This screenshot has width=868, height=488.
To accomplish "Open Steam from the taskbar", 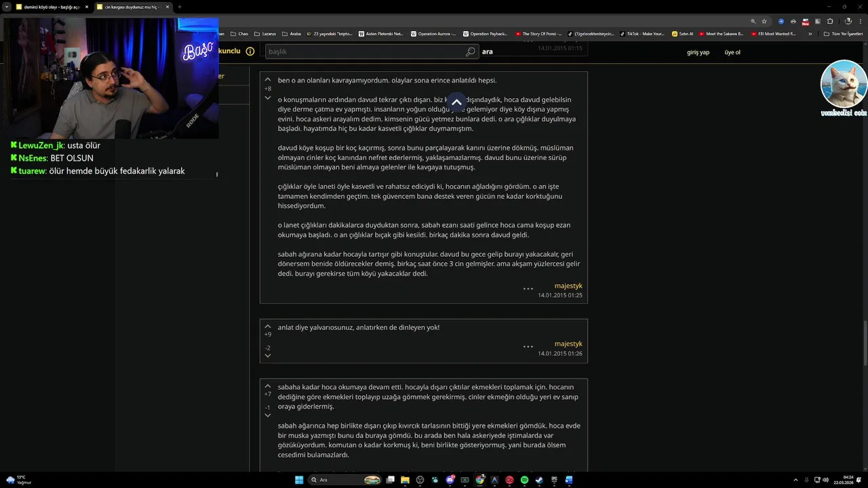I will tap(539, 480).
